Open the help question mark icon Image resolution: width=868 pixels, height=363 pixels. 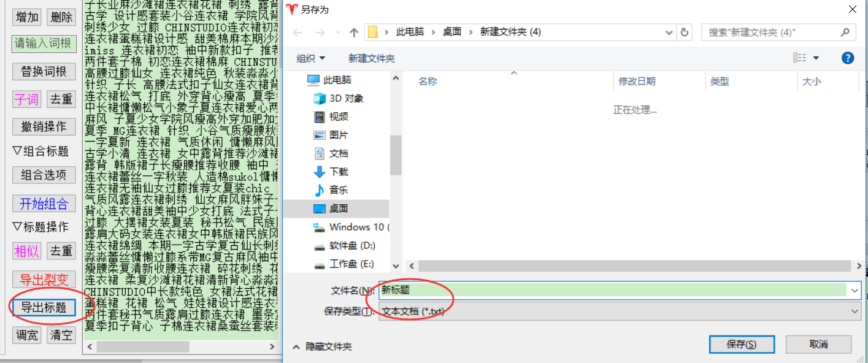(x=847, y=58)
